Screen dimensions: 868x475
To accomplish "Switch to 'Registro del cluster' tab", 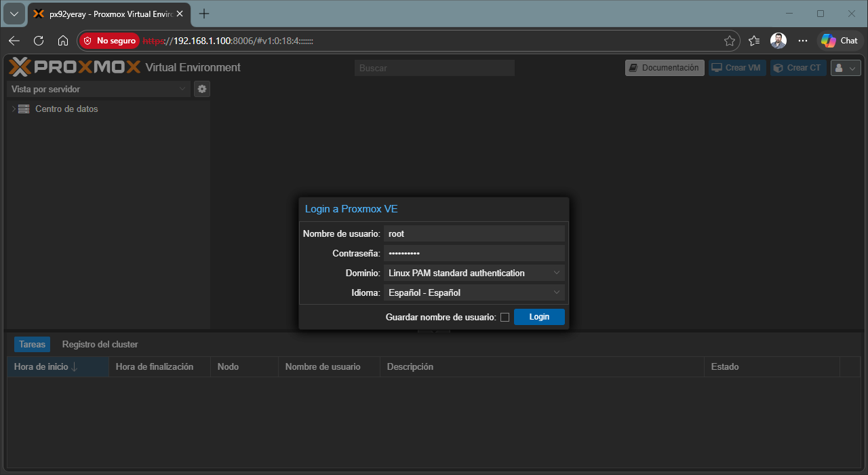I will pyautogui.click(x=100, y=344).
